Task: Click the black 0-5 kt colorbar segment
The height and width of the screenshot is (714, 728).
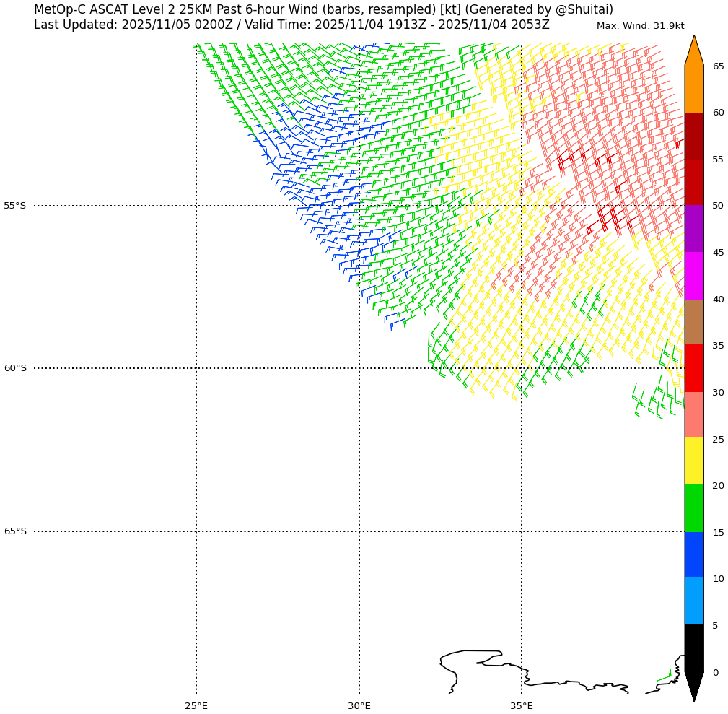Action: (x=693, y=648)
